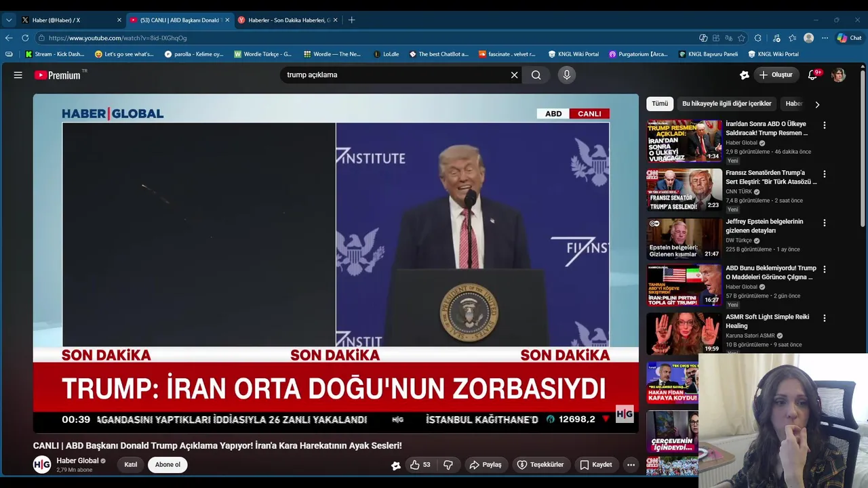
Task: Start voice search with the microphone
Action: (x=567, y=75)
